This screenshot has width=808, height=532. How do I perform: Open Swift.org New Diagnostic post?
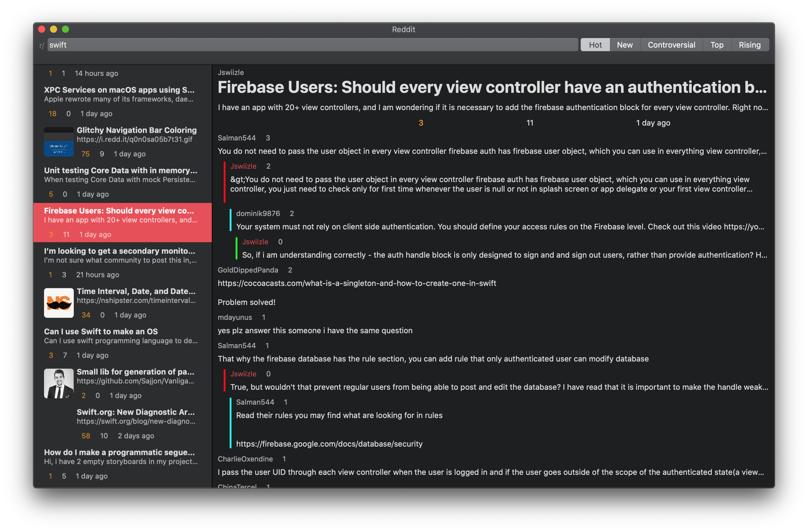pos(135,412)
